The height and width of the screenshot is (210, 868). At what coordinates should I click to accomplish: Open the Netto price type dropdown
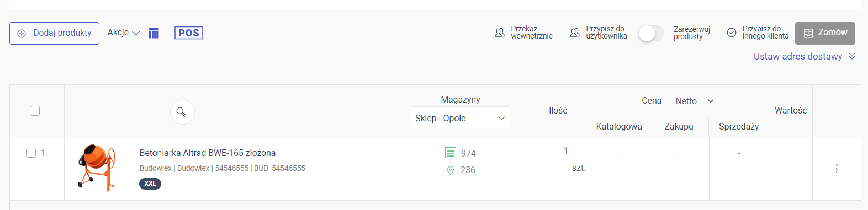pos(695,101)
